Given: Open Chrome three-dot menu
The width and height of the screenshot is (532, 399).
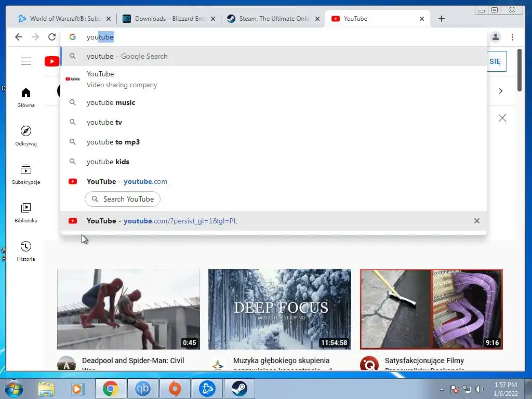Looking at the screenshot, I should coord(512,37).
